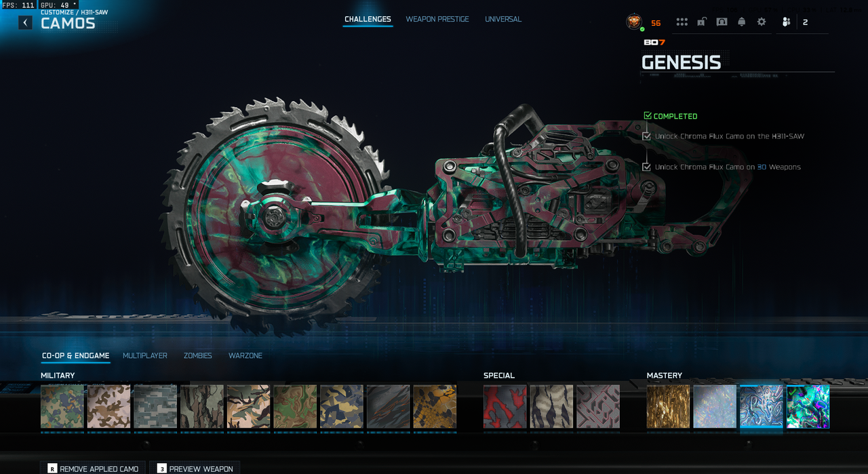This screenshot has height=474, width=868.
Task: Go back using the Camos back arrow
Action: [25, 22]
